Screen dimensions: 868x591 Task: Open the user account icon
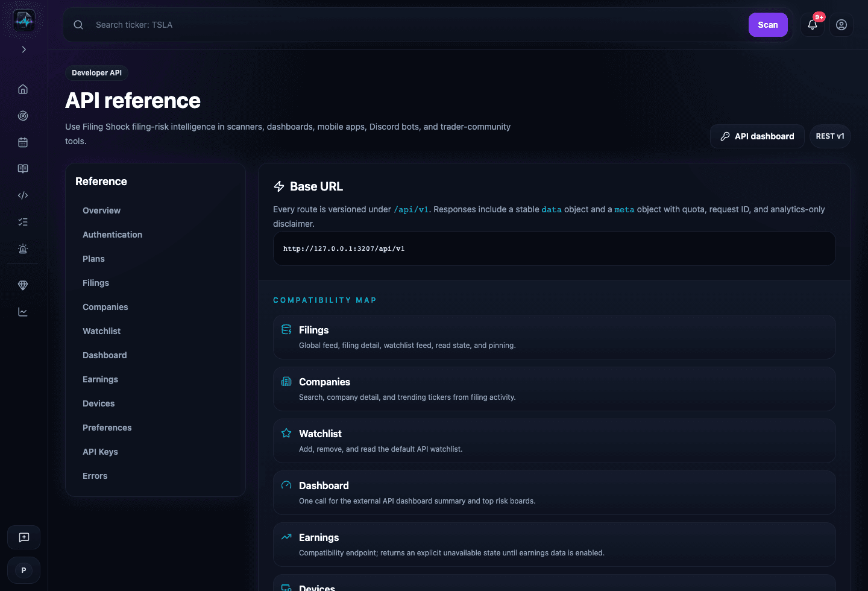pos(841,25)
